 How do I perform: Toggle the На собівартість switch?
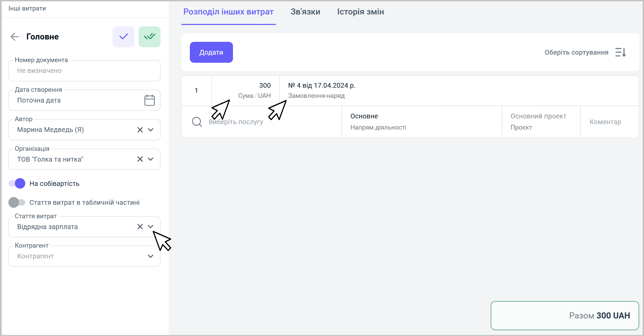[x=17, y=184]
